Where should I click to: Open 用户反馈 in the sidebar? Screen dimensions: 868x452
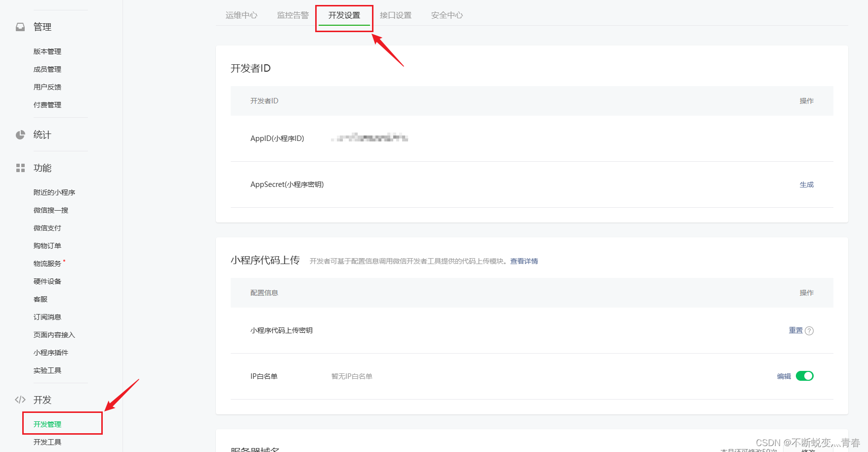(47, 87)
